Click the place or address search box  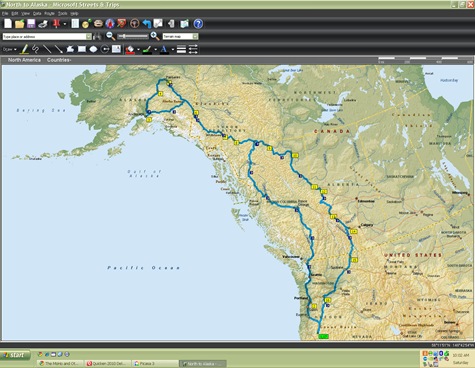(44, 37)
